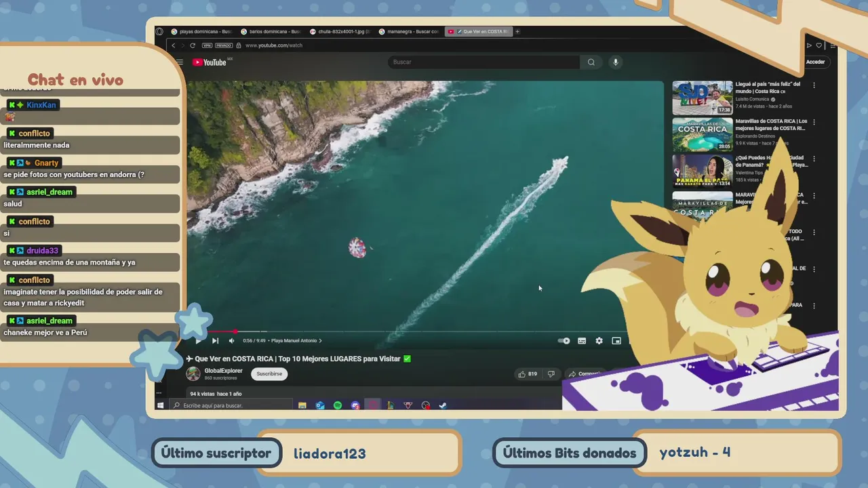868x488 pixels.
Task: Open the video settings gear
Action: [x=599, y=341]
